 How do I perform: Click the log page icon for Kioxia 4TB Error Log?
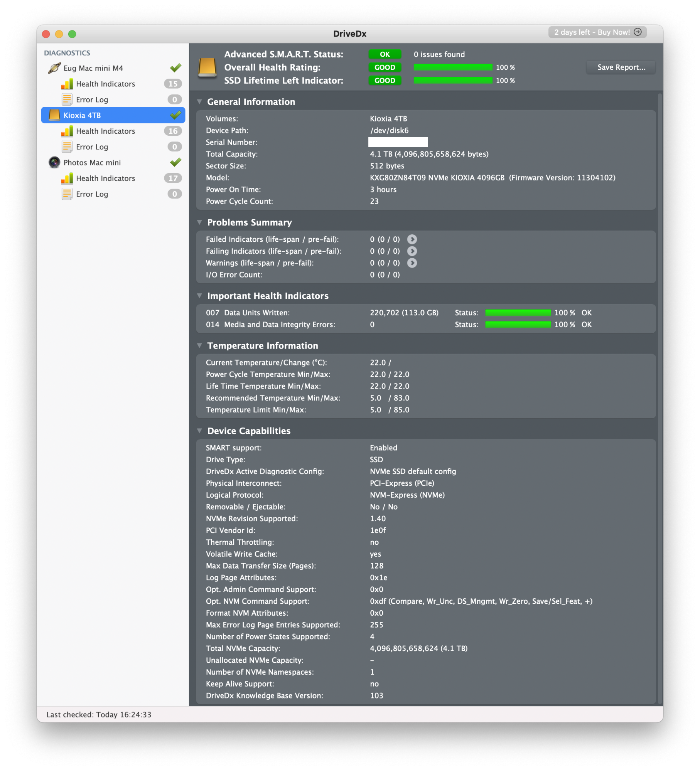(67, 147)
